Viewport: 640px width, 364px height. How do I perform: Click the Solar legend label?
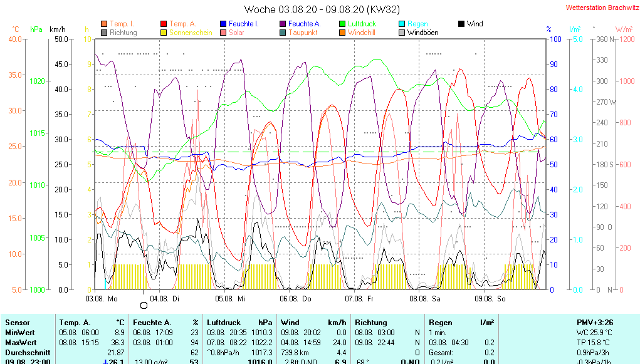[236, 33]
